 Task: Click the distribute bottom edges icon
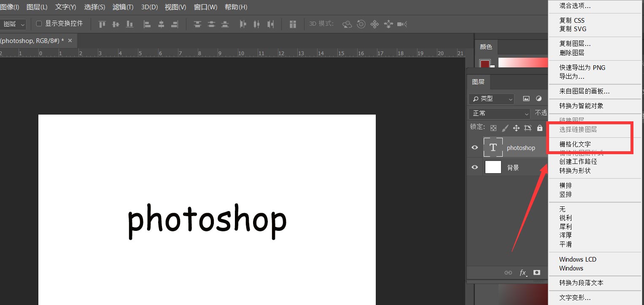pyautogui.click(x=225, y=24)
